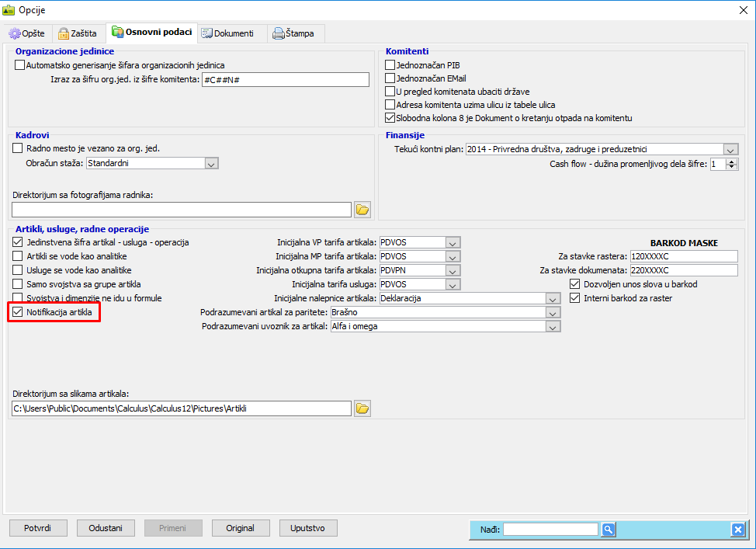Enable Jednoznačan PIB checkbox
756x549 pixels.
pyautogui.click(x=390, y=66)
